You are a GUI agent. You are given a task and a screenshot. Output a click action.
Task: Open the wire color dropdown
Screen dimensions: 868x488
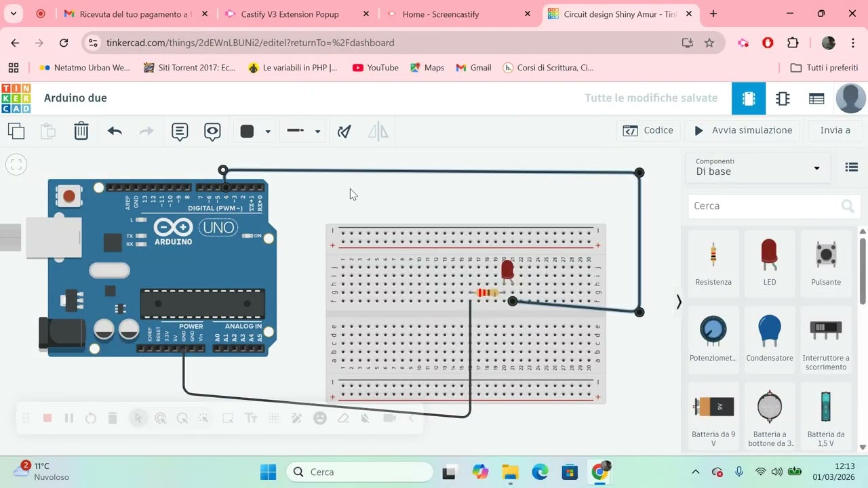pyautogui.click(x=268, y=131)
